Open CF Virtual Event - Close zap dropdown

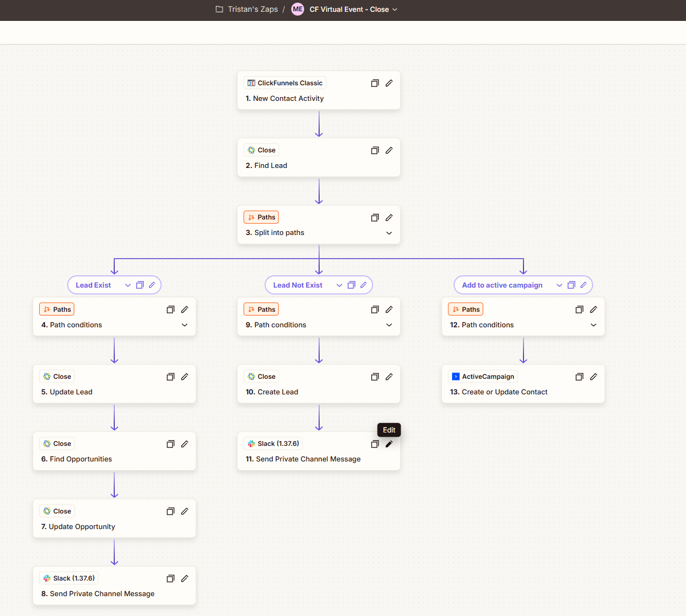(395, 10)
